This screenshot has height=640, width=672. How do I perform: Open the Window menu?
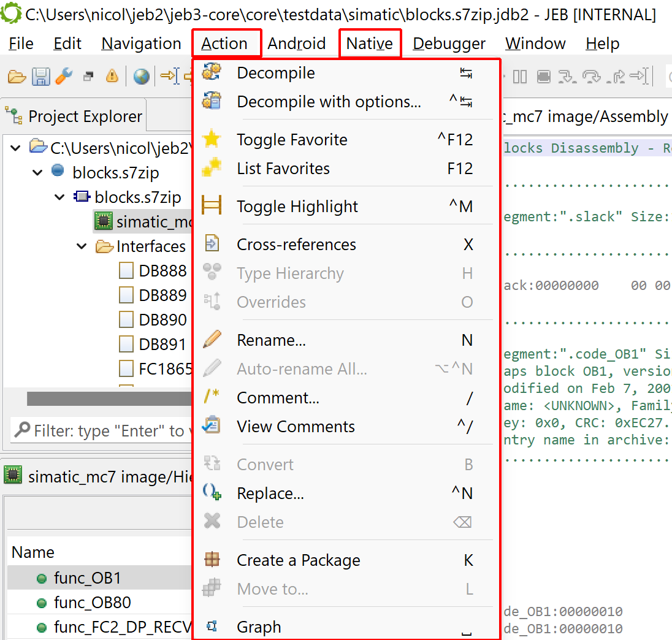[x=535, y=44]
